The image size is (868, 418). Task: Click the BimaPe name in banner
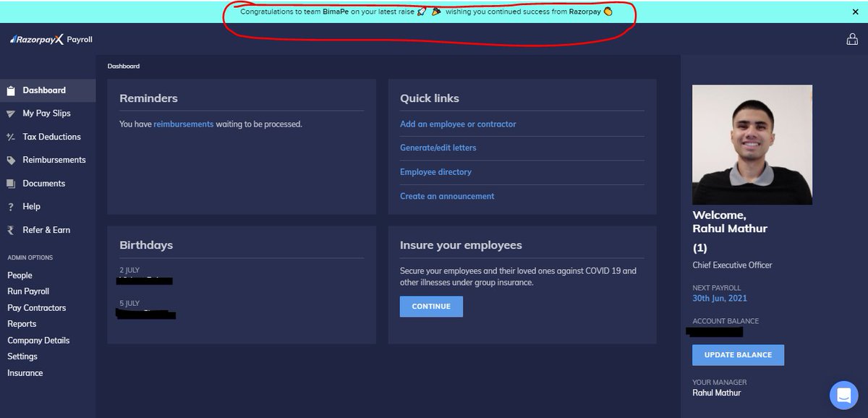[336, 12]
